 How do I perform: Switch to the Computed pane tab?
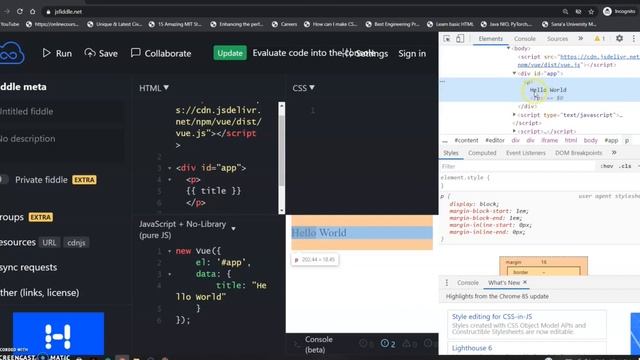click(482, 153)
